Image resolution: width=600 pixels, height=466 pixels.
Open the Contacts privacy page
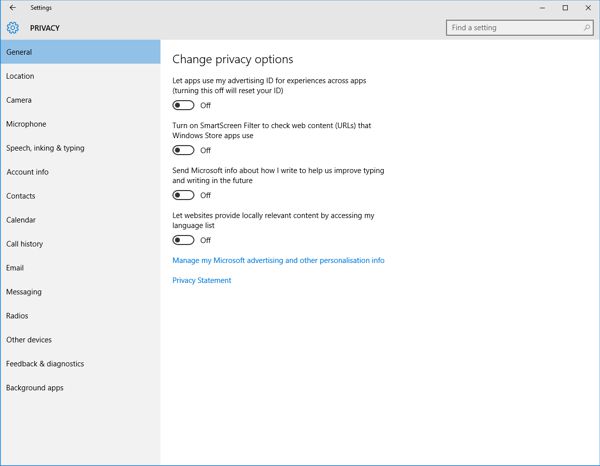(x=21, y=196)
